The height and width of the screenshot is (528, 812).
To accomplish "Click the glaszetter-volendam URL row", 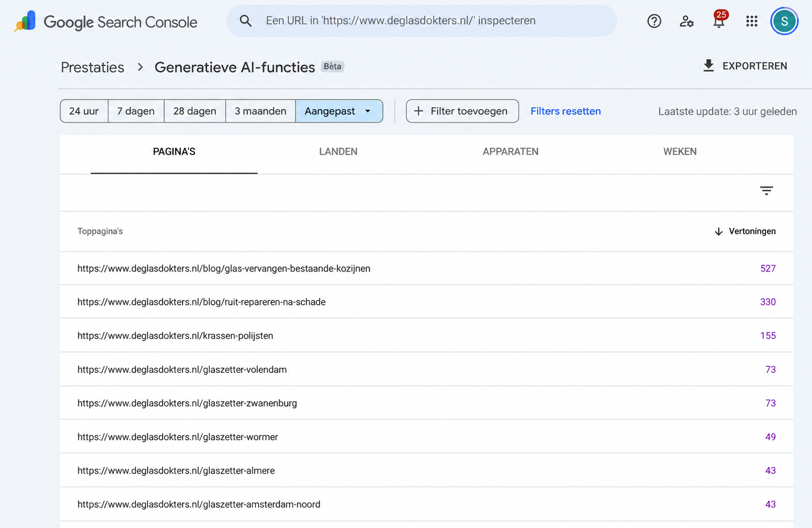I will [x=427, y=369].
